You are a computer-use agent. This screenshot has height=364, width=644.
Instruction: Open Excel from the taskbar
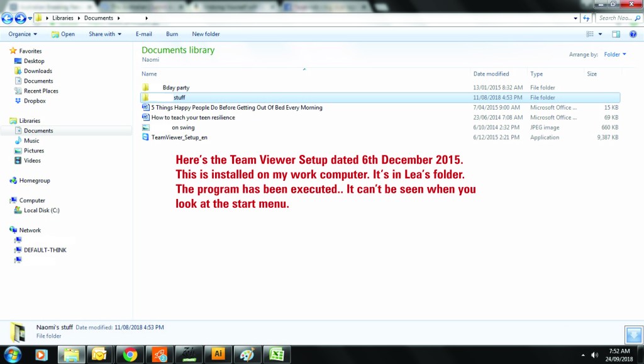275,355
